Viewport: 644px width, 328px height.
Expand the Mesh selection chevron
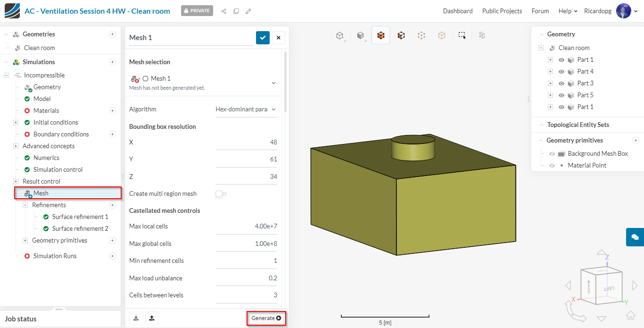273,83
